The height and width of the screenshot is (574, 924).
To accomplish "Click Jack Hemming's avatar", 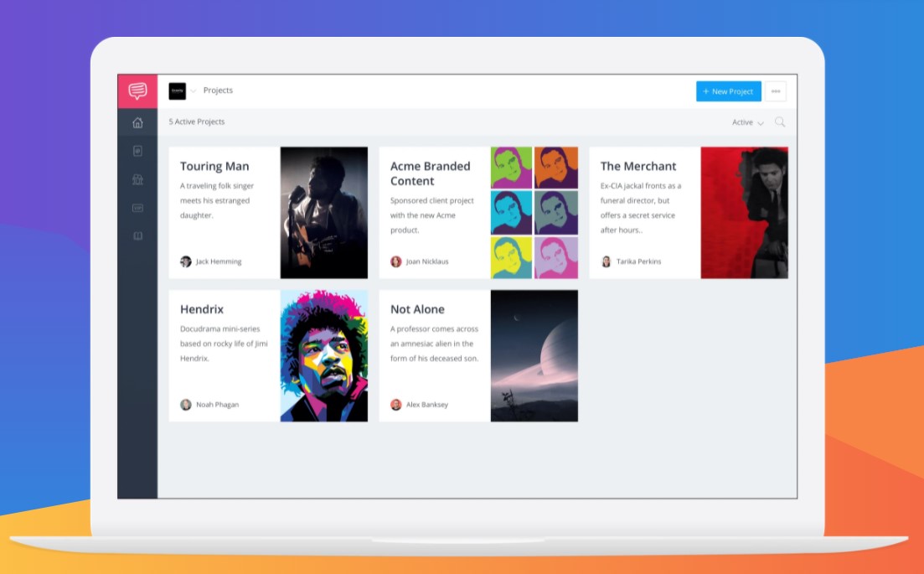I will coord(186,261).
